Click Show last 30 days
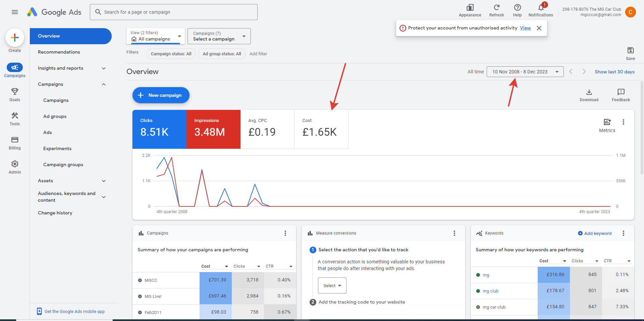 click(x=614, y=72)
